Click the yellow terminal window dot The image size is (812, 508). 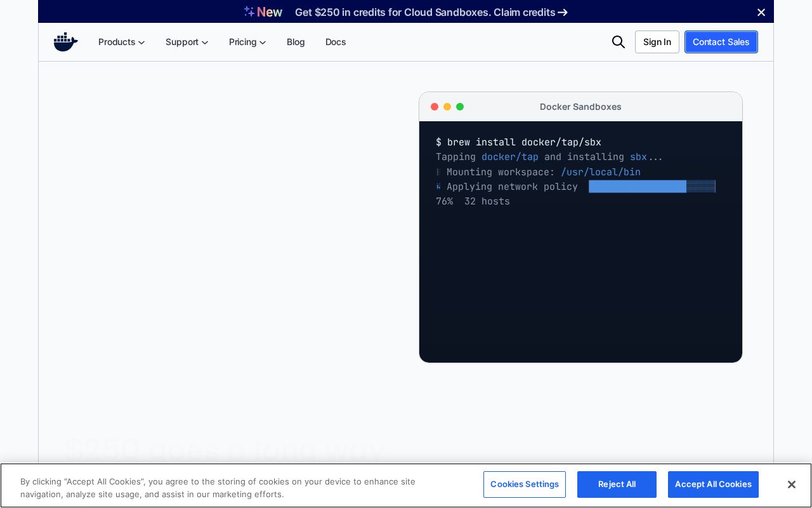(x=447, y=107)
